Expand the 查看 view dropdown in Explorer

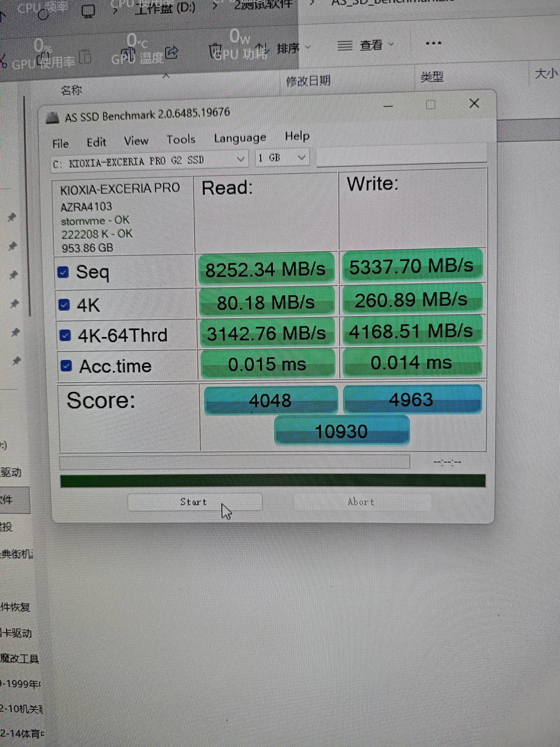click(x=392, y=44)
